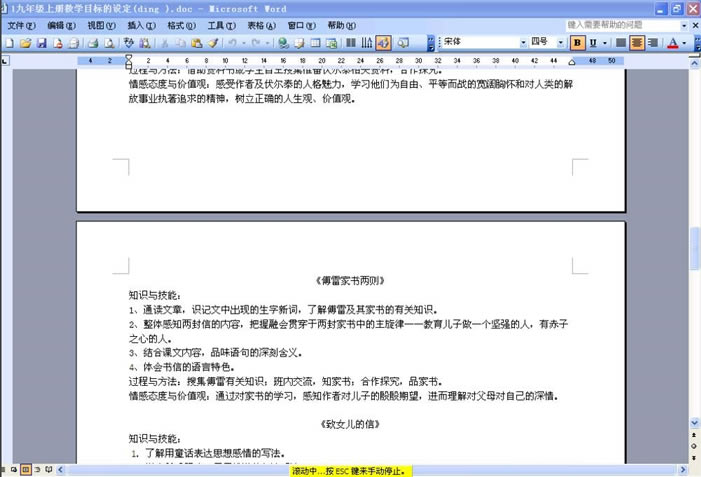Open the Tables and Borders toolbar
Screen dimensions: 701x477
(299, 43)
